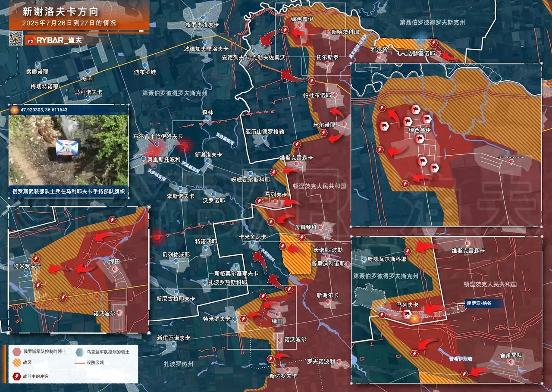The height and width of the screenshot is (392, 552).
Task: Click the 普希伊池塘 label
Action: click(461, 358)
